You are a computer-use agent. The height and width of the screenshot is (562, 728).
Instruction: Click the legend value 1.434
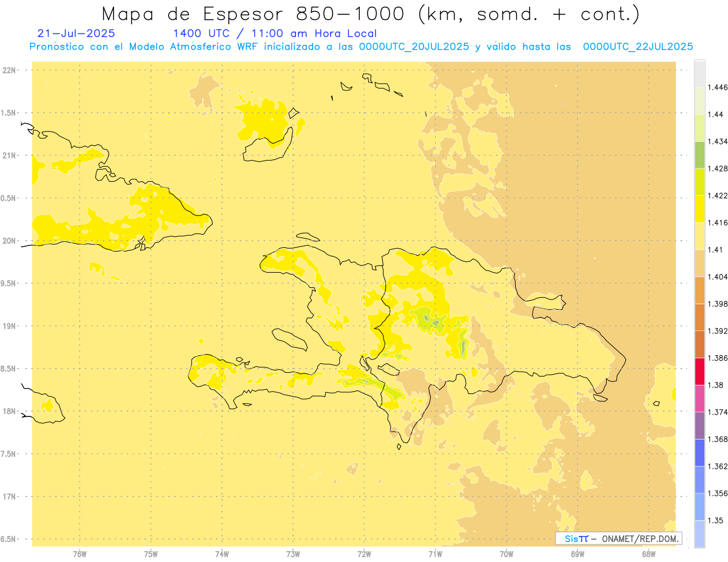718,142
